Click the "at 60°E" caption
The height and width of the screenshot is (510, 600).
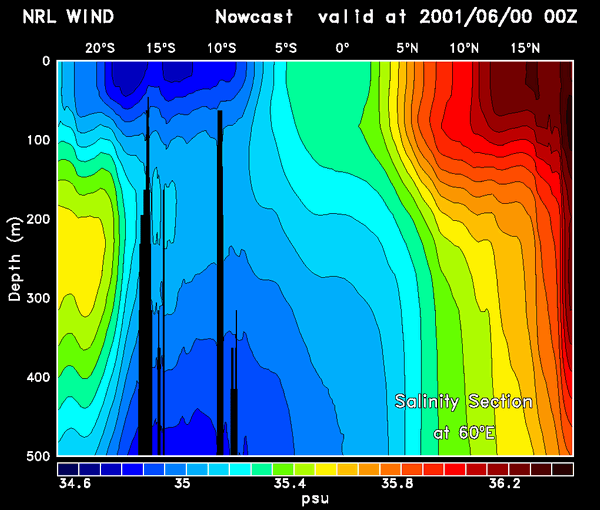click(464, 433)
